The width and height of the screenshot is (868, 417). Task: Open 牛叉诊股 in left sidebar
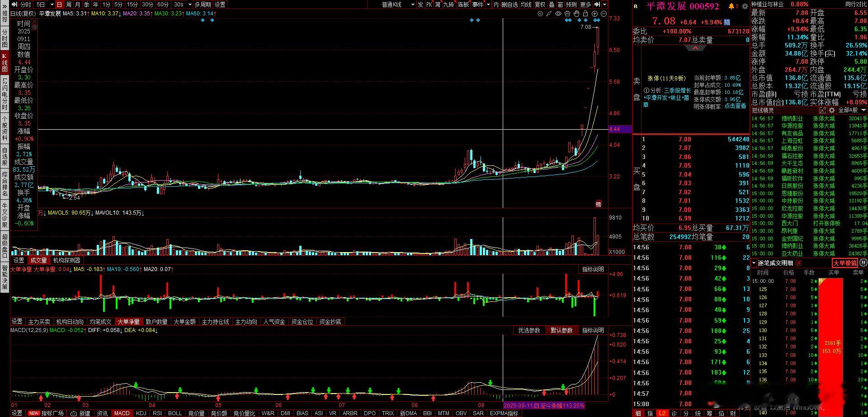(5, 215)
